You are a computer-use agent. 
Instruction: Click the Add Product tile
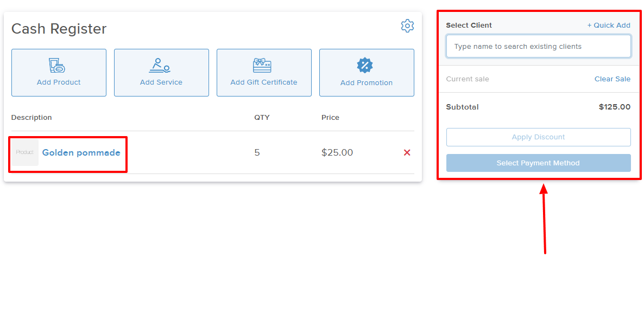[59, 73]
